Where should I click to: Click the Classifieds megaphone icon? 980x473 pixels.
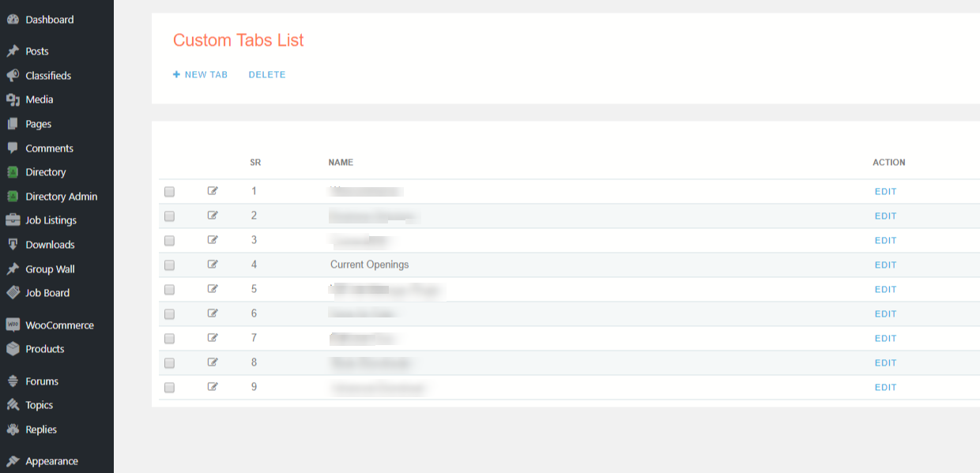point(13,76)
